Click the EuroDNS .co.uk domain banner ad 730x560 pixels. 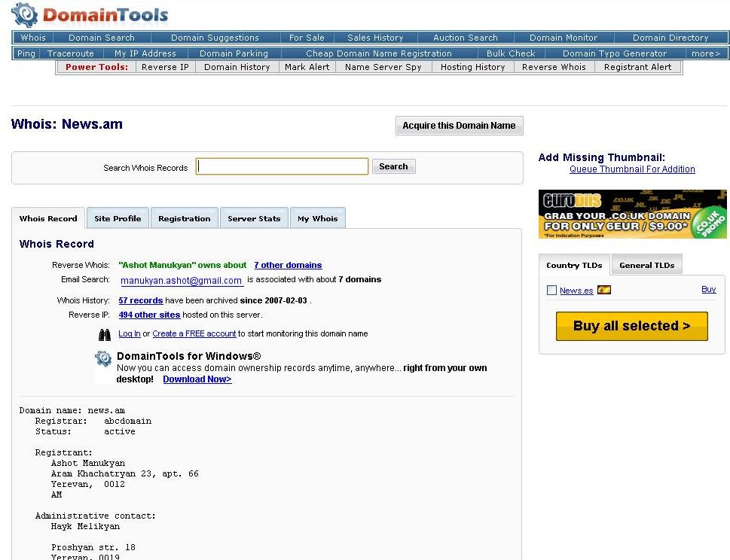tap(632, 214)
